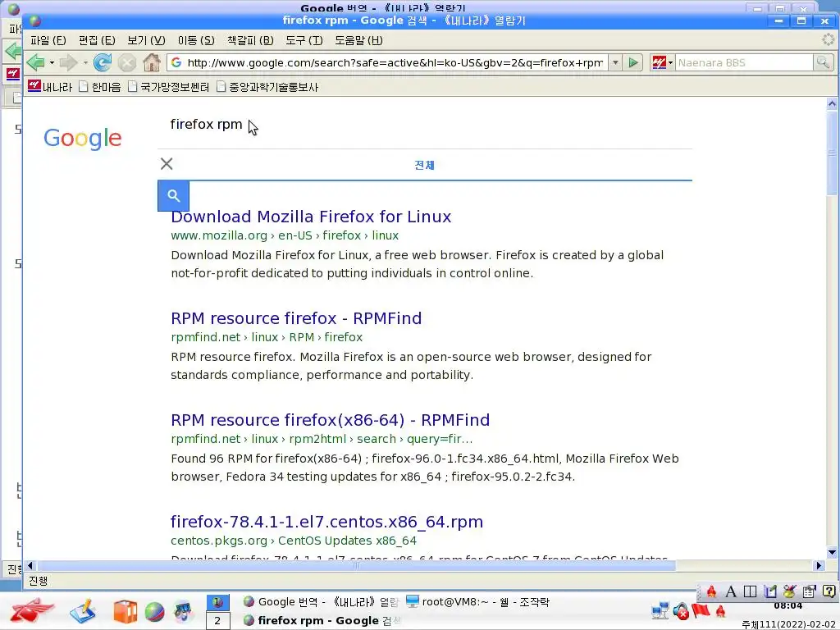Image resolution: width=840 pixels, height=630 pixels.
Task: Clear the search query with the X icon
Action: (x=167, y=163)
